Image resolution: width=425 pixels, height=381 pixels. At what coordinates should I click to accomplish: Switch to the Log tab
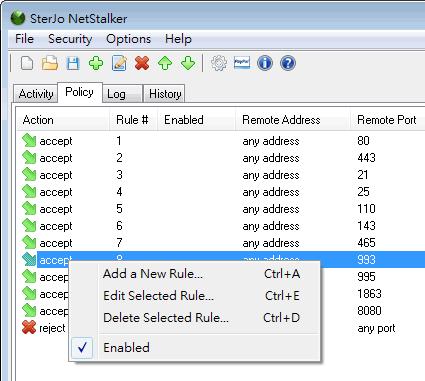pos(122,94)
